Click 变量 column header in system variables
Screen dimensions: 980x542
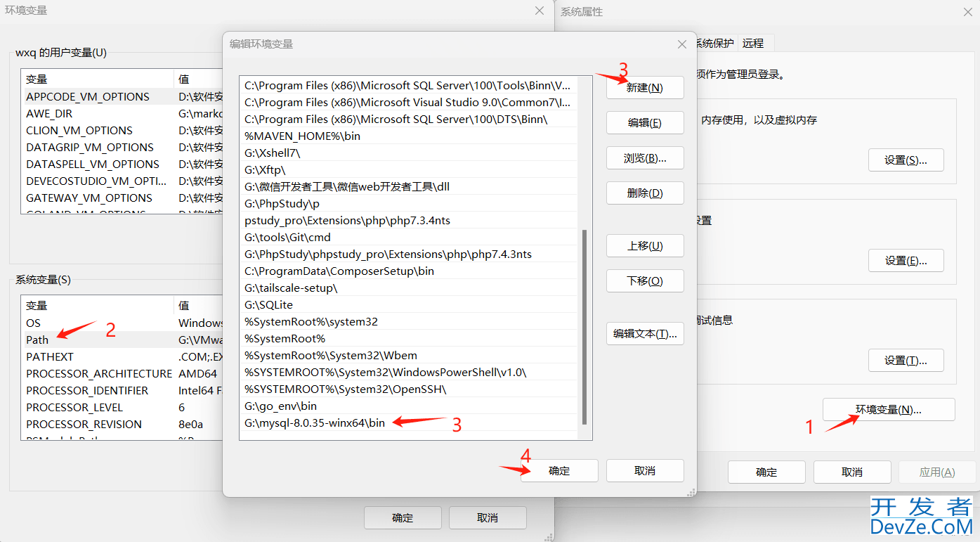point(98,305)
